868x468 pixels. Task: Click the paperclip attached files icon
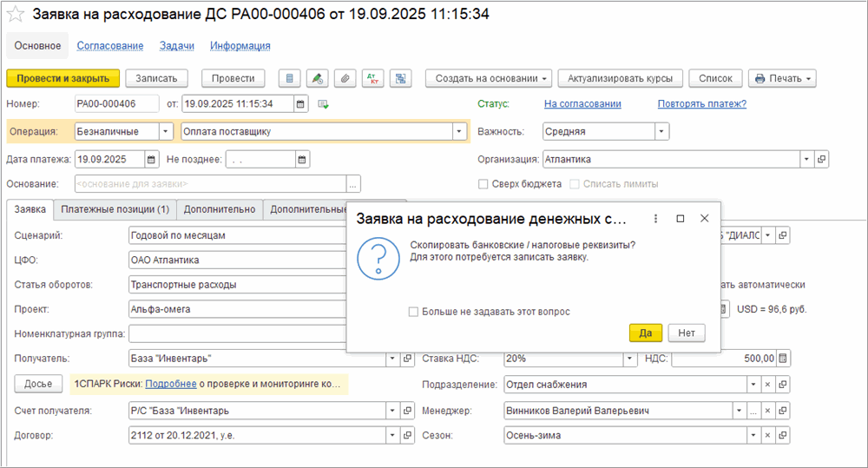click(x=345, y=78)
